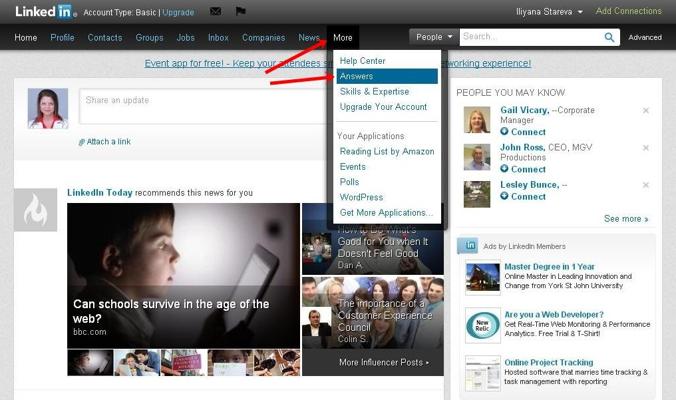Viewport: 676px width, 400px height.
Task: Open the Polls application entry
Action: [349, 182]
